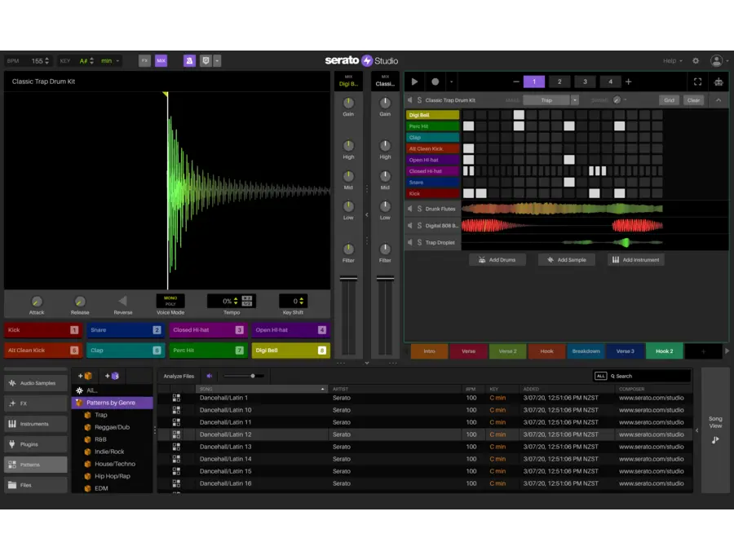Adjust the BPM stepper arrows
The height and width of the screenshot is (560, 734).
pos(46,61)
